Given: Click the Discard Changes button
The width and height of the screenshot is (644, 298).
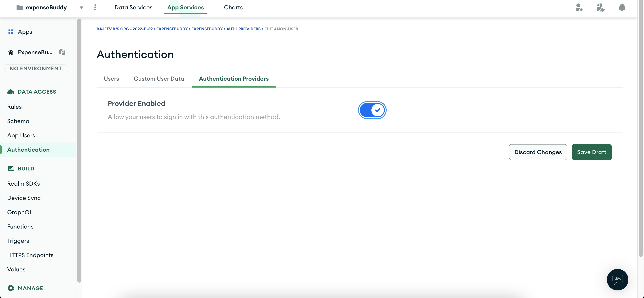Looking at the screenshot, I should 538,152.
